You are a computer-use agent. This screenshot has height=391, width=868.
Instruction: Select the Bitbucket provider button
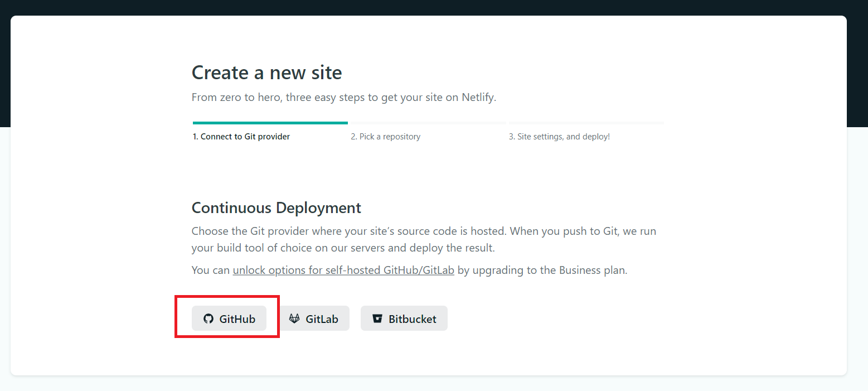coord(404,318)
